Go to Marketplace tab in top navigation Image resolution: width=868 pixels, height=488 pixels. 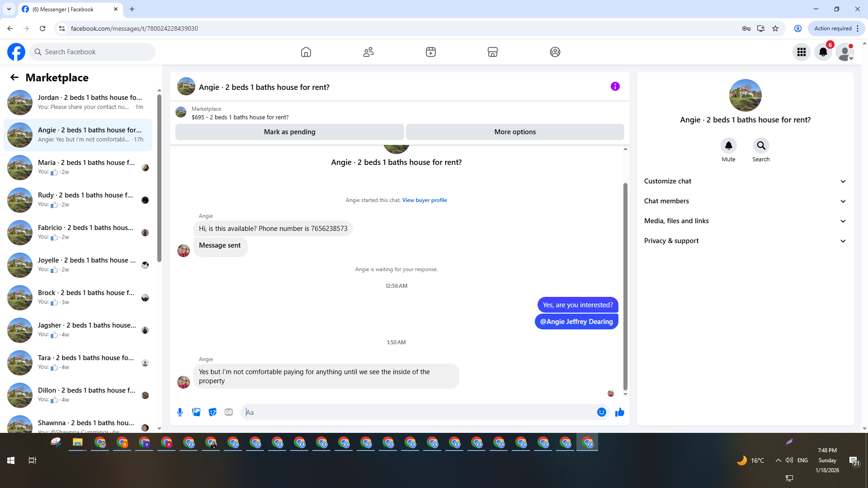tap(493, 52)
